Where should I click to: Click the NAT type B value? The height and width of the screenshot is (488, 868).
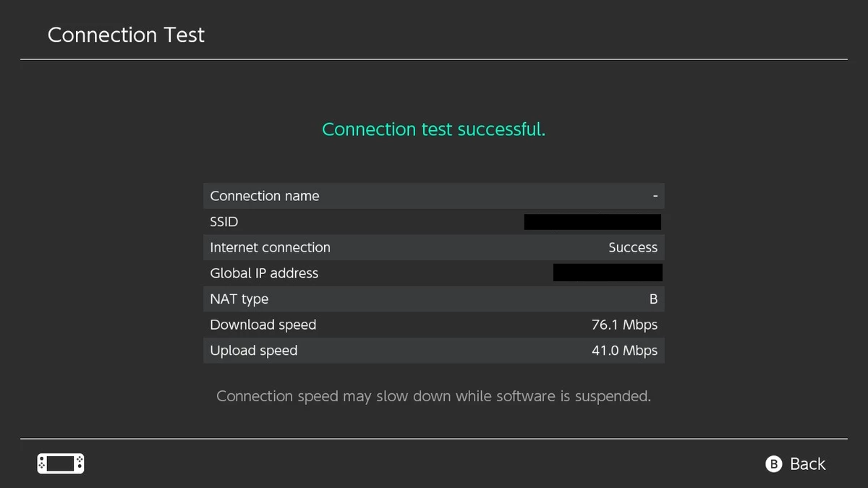tap(653, 299)
